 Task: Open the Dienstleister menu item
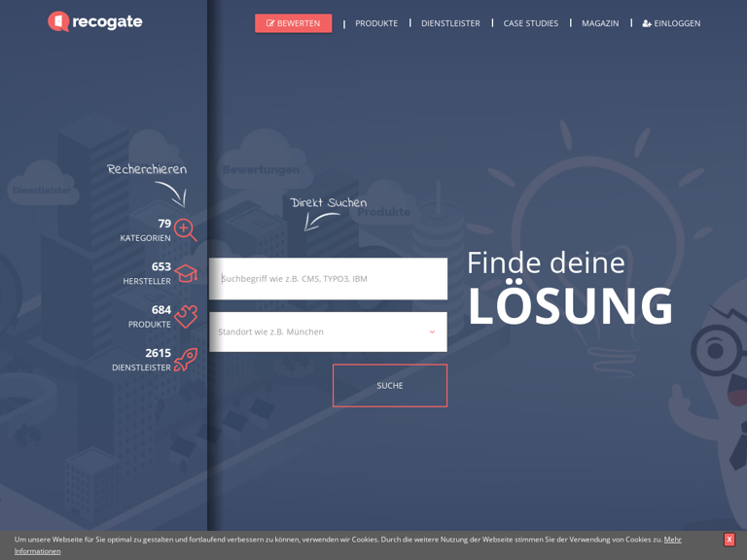450,23
